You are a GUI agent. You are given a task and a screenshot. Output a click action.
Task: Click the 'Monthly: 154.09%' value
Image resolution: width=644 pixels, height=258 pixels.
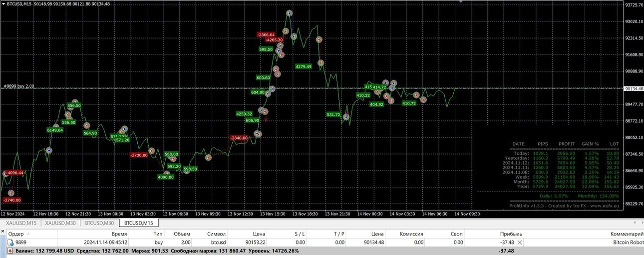(x=598, y=196)
